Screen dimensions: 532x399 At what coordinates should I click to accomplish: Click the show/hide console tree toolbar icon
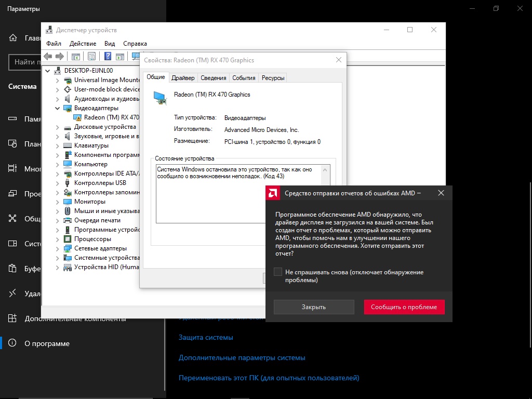[x=76, y=56]
